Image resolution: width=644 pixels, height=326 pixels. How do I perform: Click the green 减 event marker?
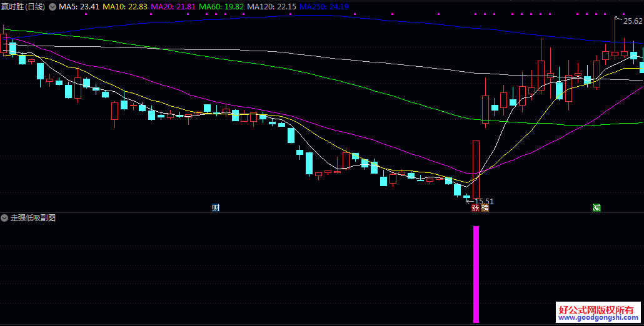tap(596, 208)
